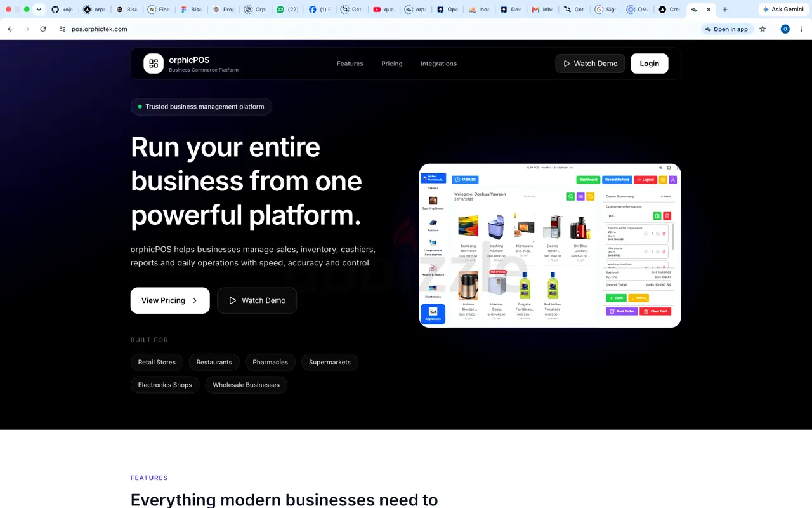
Task: Click the FEATURES section label
Action: coord(149,478)
